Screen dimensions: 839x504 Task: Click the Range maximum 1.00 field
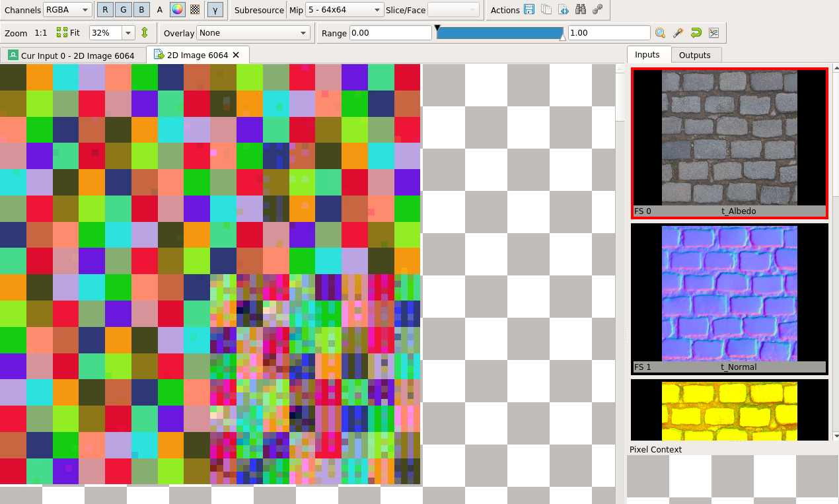[609, 33]
